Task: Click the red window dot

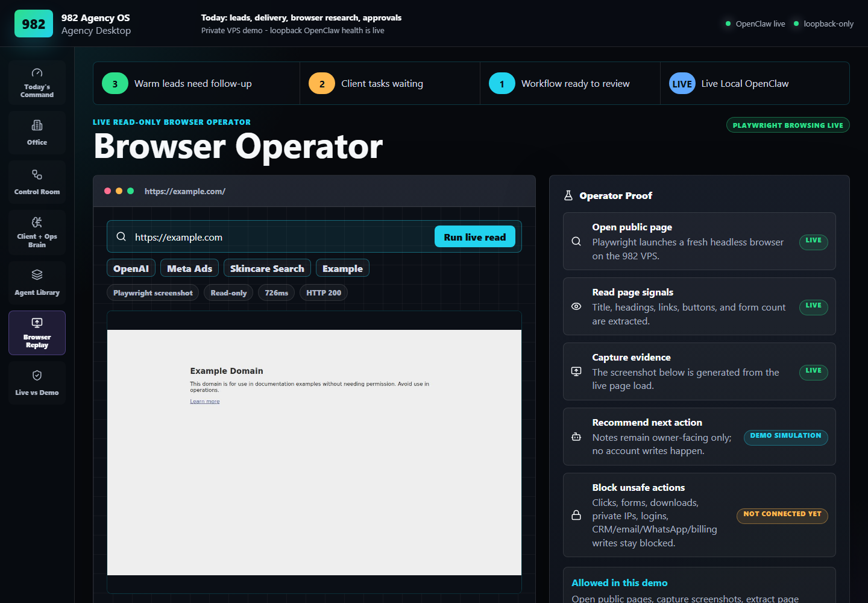Action: [107, 191]
